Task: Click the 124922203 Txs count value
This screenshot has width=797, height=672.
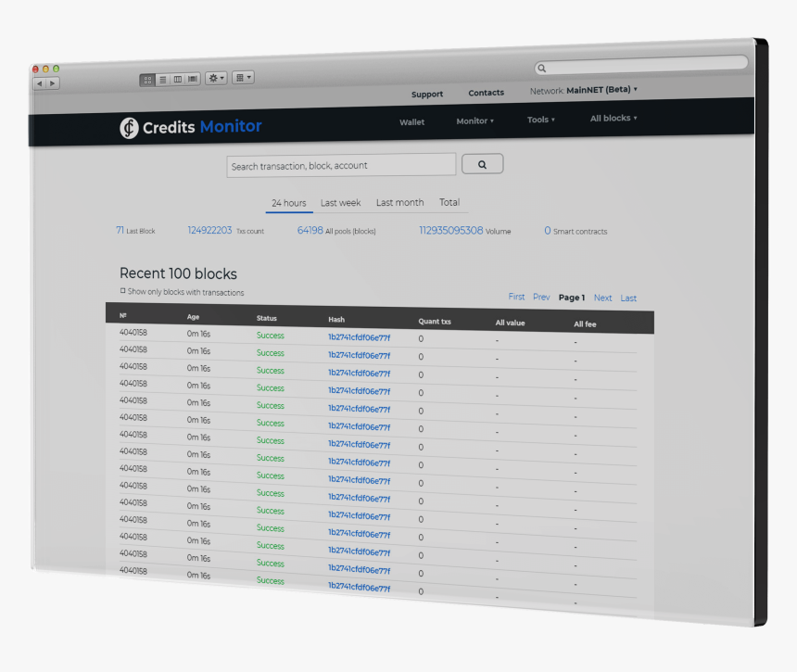Action: (210, 230)
